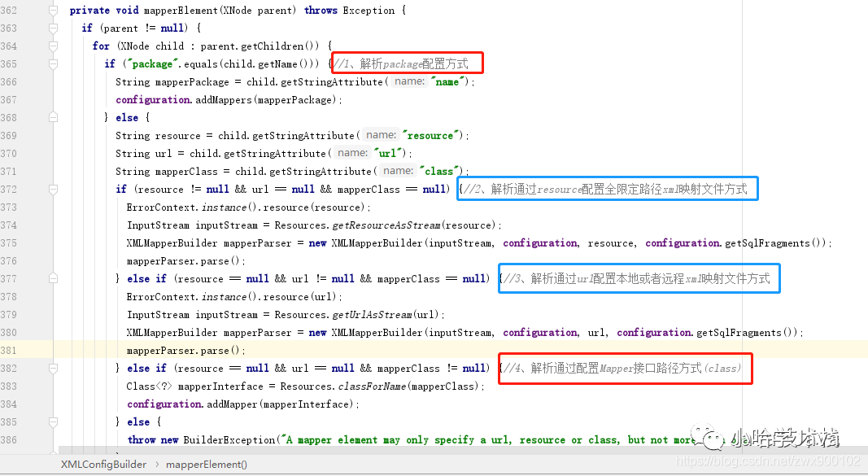
Task: Collapse the resource if-block fold at line 372
Action: click(53, 190)
